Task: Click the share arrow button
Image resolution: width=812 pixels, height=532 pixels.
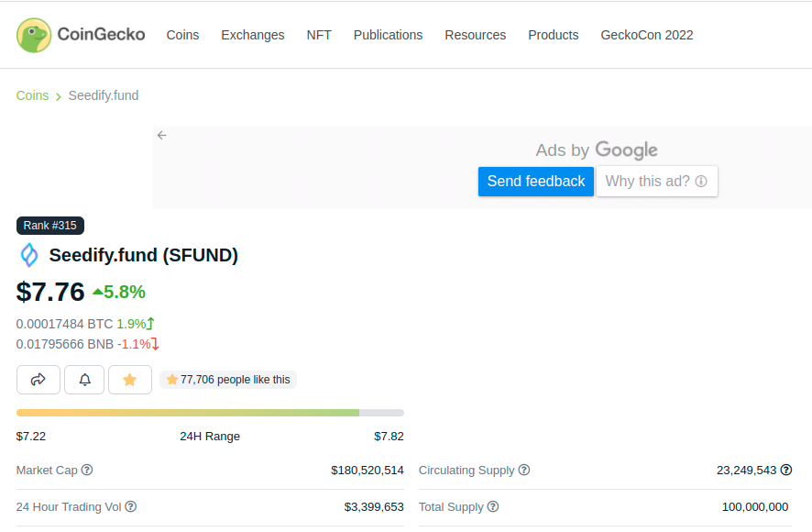Action: pos(38,380)
